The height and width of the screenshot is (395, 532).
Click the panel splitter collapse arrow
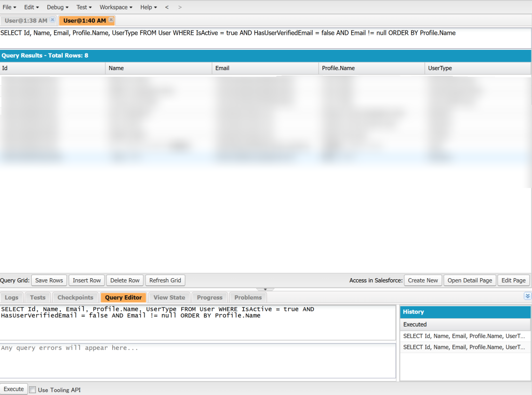[x=265, y=289]
